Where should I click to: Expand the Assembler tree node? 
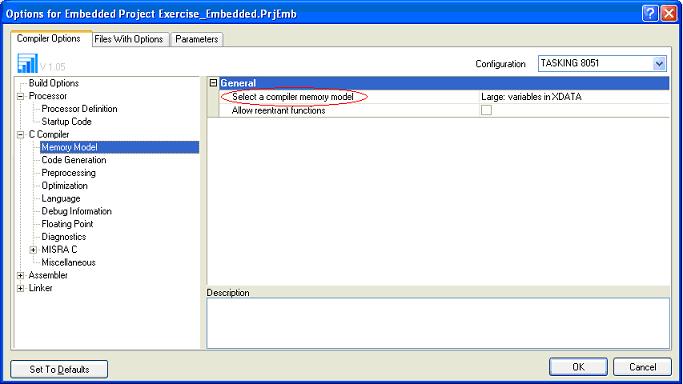(20, 276)
